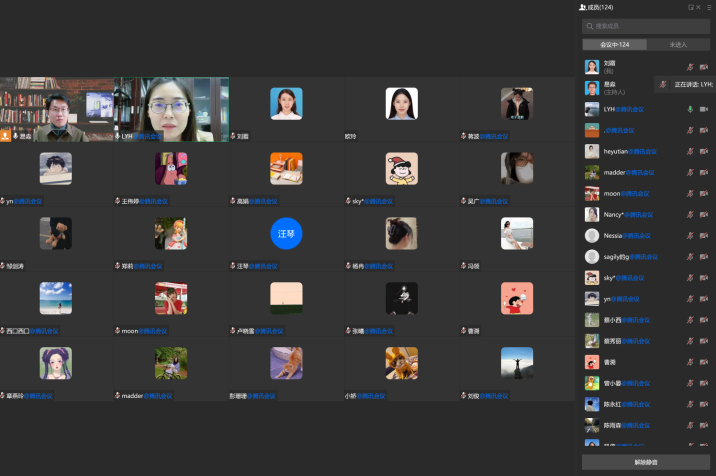Switch to the 会议中·124 tab
This screenshot has height=476, width=716.
click(614, 45)
